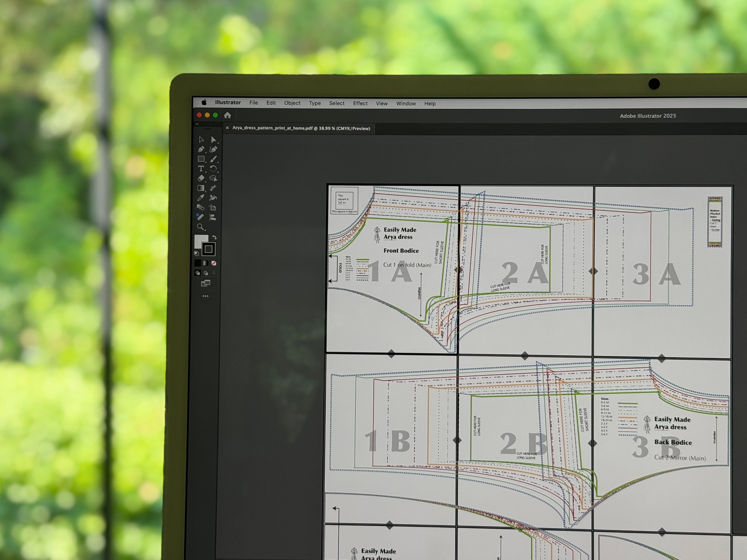Choose the Eyedropper tool

pos(201,198)
